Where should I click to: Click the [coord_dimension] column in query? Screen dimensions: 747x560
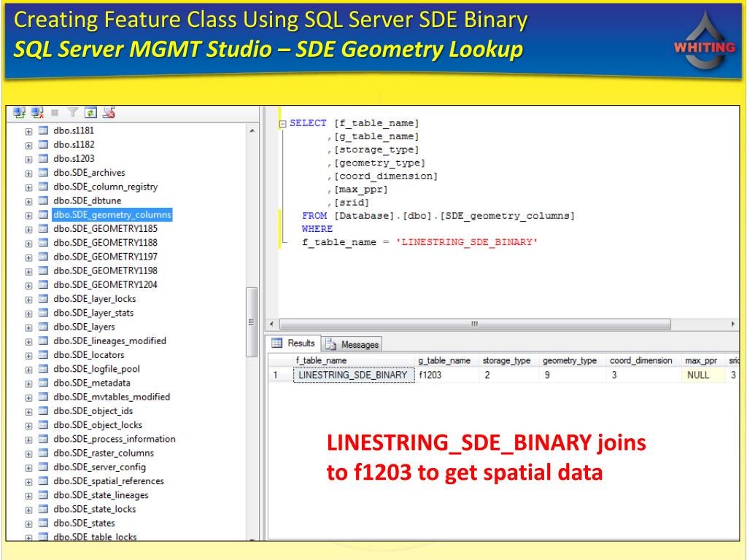click(x=386, y=176)
